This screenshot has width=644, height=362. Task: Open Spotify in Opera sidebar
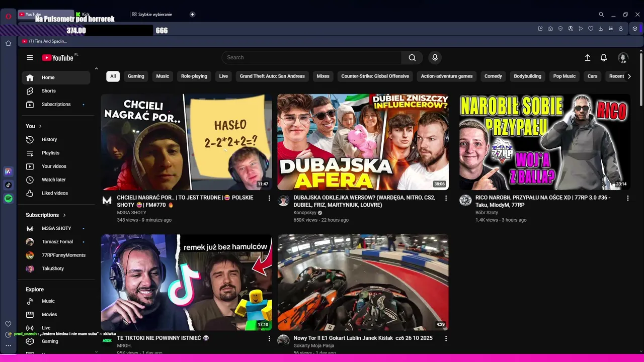(8, 199)
